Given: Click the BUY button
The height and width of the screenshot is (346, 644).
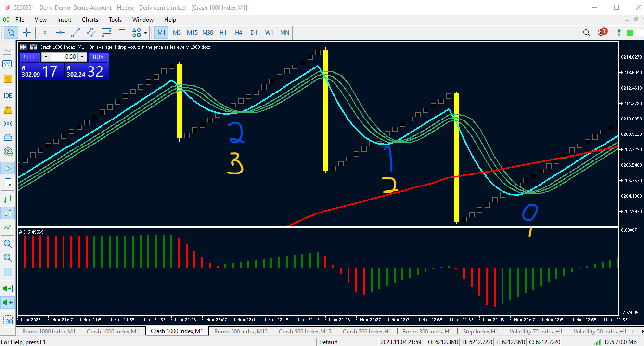Looking at the screenshot, I should pyautogui.click(x=98, y=57).
